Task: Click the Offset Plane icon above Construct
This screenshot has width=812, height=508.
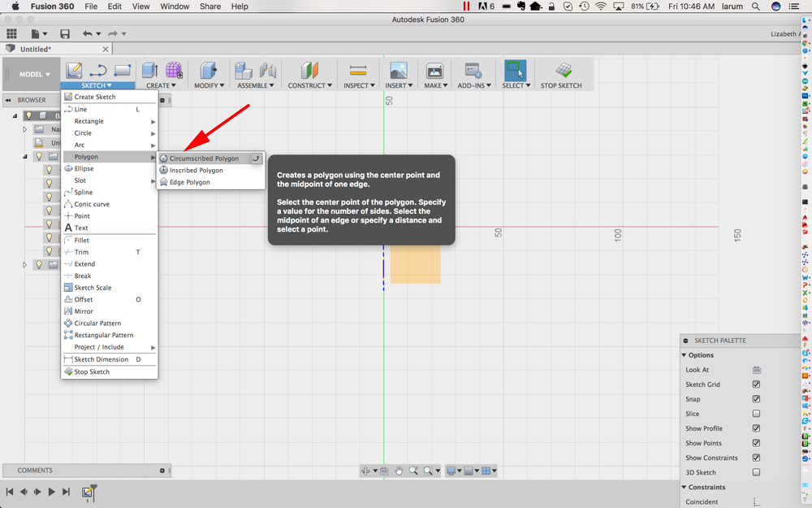Action: (x=309, y=71)
